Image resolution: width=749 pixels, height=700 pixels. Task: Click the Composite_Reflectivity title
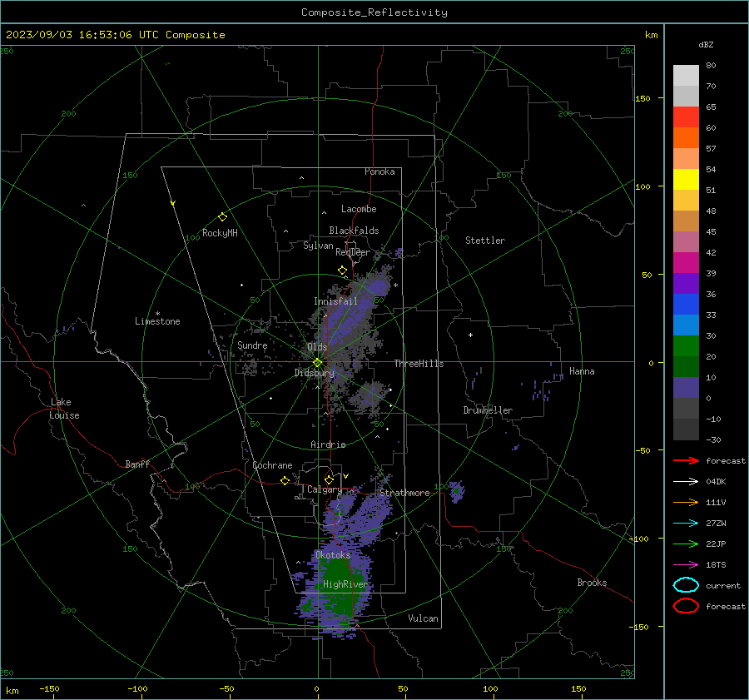coord(374,12)
